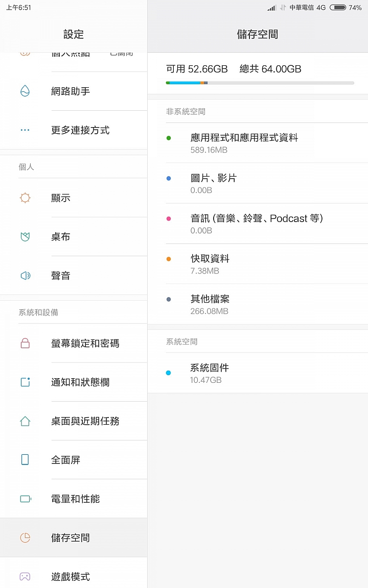Select the tulip icon for 桌布
This screenshot has height=588, width=368.
coord(25,237)
